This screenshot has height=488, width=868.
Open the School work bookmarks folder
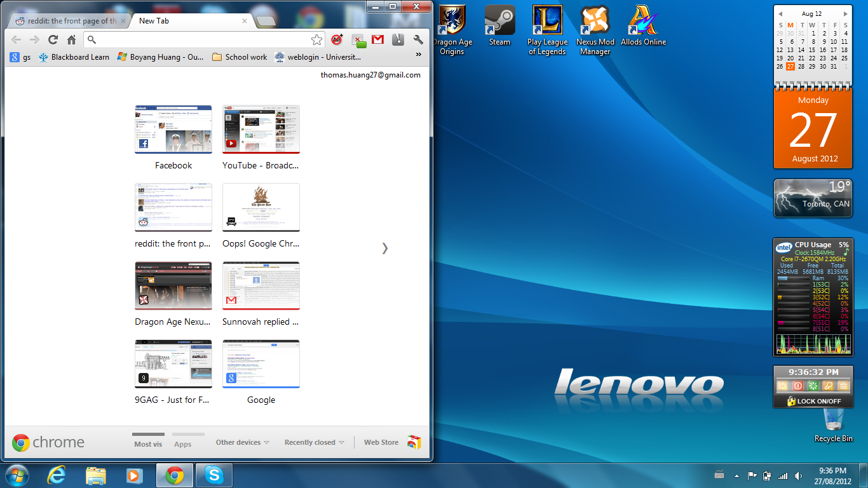[240, 57]
